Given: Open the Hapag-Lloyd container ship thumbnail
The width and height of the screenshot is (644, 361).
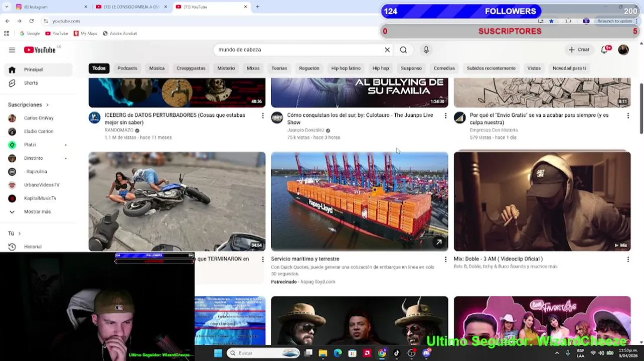Looking at the screenshot, I should pos(360,201).
